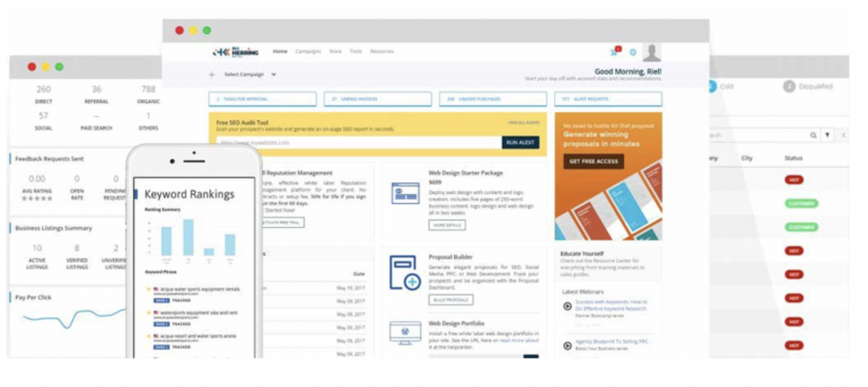Click the May 19, 2017 date entry
Viewport: 868px width, 387px height.
[x=351, y=288]
